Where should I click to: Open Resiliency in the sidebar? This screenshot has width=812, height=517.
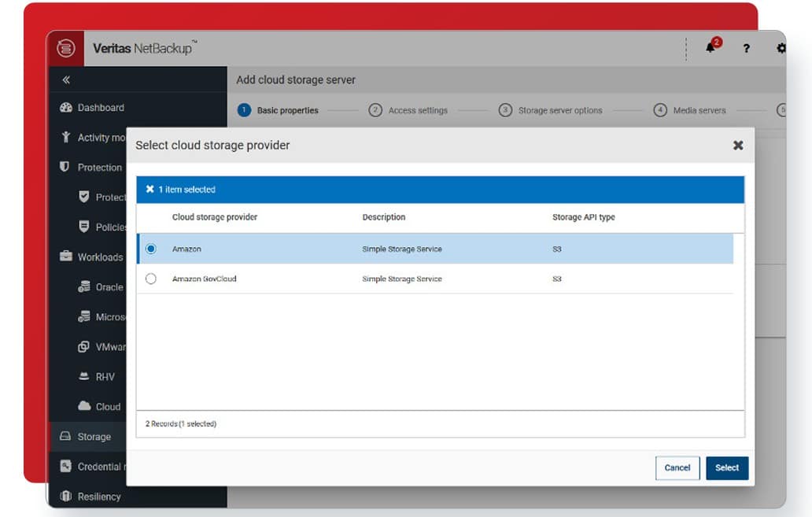(x=99, y=497)
